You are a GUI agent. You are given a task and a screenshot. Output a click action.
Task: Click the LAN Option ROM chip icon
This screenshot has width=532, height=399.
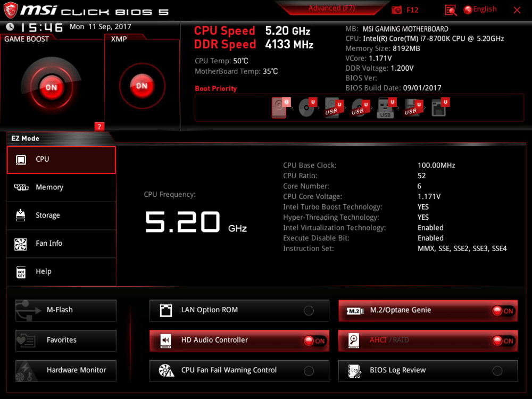click(166, 311)
